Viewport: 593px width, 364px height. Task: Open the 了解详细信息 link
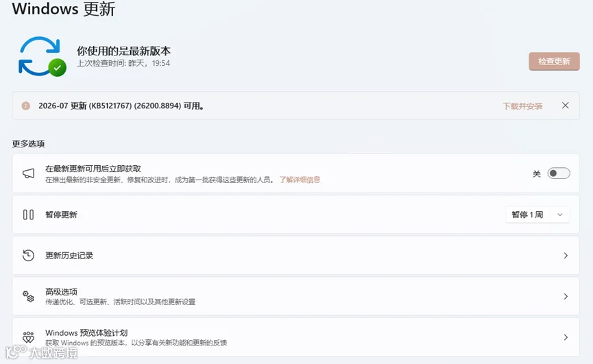pyautogui.click(x=300, y=180)
